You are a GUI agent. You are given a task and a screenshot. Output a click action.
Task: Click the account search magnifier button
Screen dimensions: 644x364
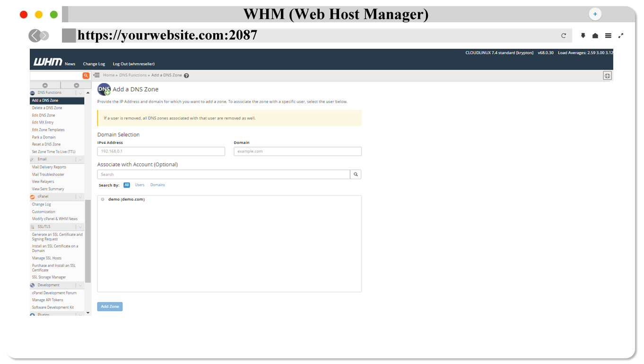[356, 174]
